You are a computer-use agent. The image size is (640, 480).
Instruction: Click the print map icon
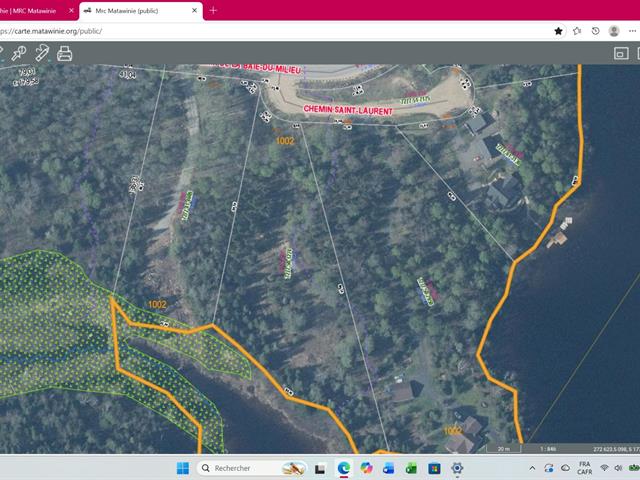64,53
